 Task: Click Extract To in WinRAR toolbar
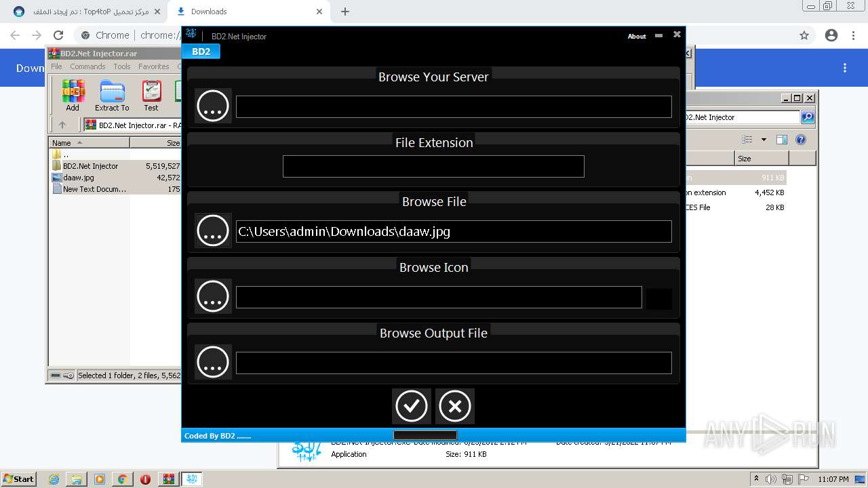pos(112,96)
